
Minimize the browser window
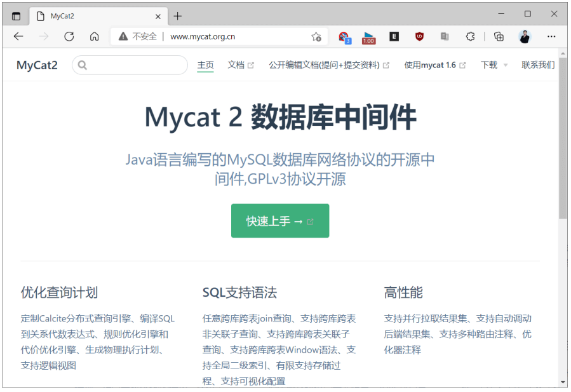[x=501, y=14]
